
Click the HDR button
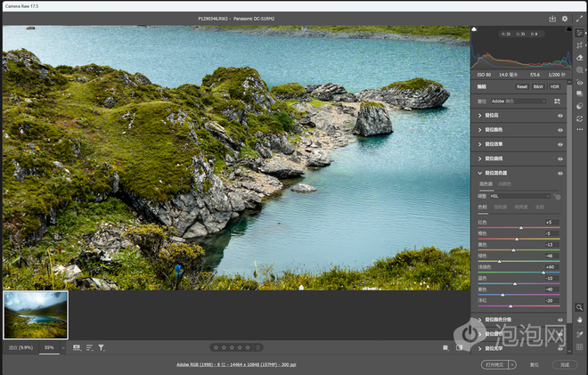click(x=554, y=87)
